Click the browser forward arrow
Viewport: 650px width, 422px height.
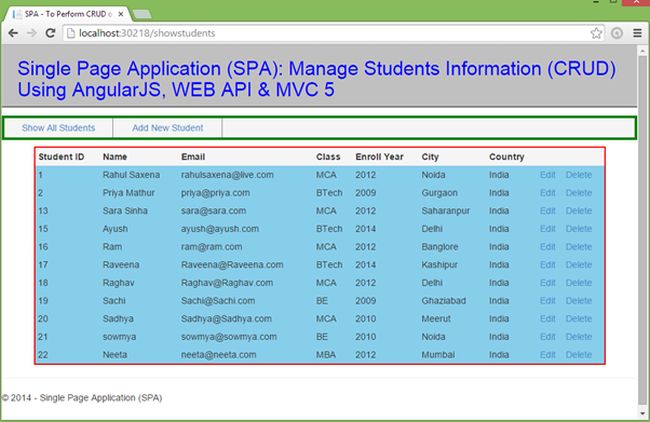[x=32, y=33]
